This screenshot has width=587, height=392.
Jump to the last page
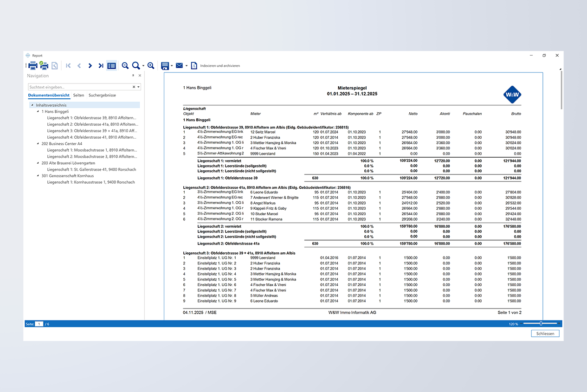coord(101,66)
